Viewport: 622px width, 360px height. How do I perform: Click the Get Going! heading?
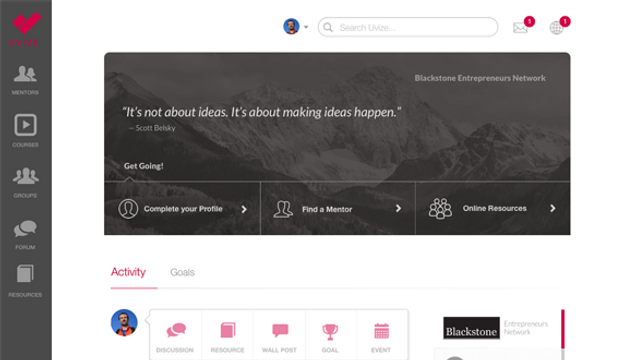pos(144,166)
